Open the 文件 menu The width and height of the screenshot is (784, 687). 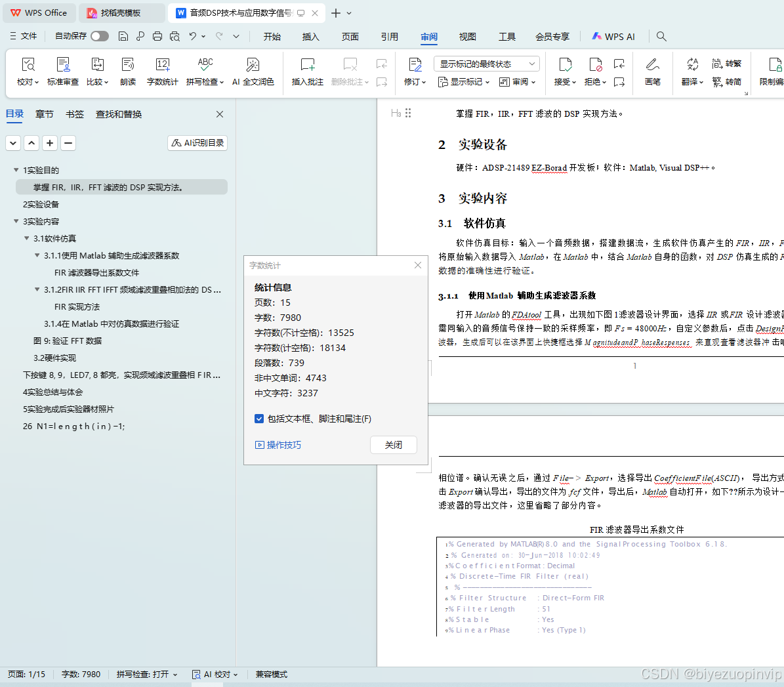(24, 36)
